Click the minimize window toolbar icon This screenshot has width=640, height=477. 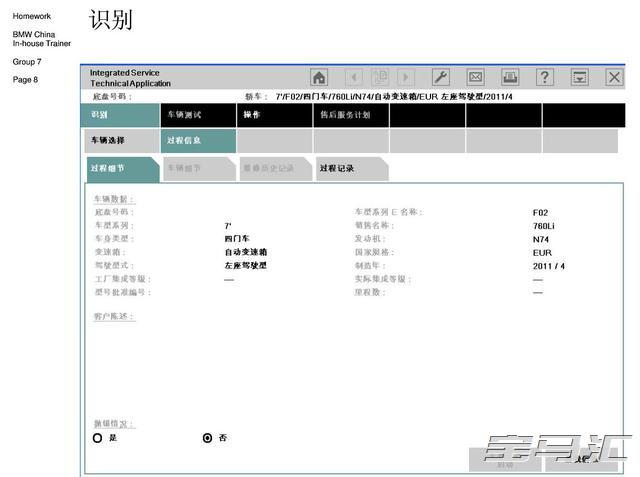pos(580,77)
